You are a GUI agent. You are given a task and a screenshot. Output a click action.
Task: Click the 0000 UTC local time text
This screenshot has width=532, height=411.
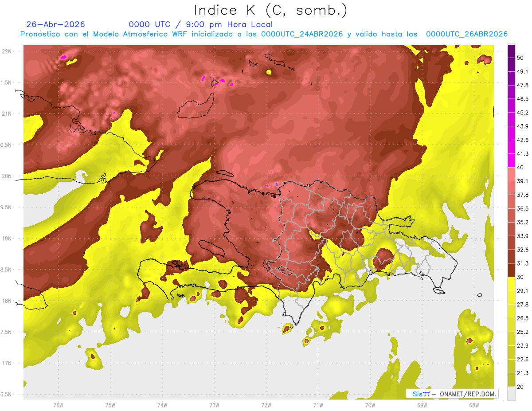point(200,24)
